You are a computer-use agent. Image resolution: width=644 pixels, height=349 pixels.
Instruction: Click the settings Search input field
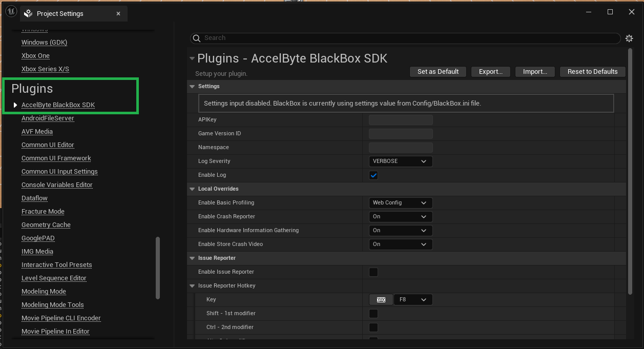[x=405, y=38]
